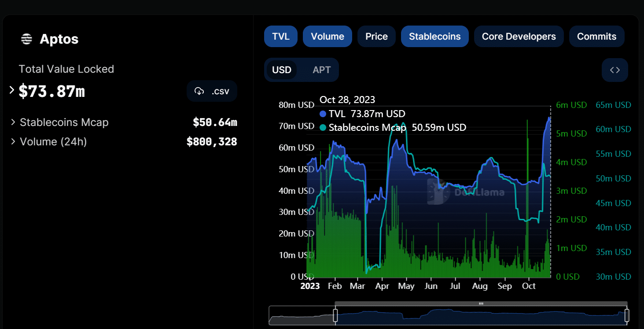Click the center grip of range bar

[481, 303]
